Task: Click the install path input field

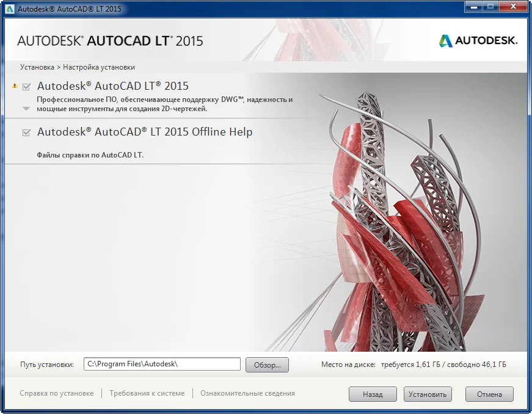Action: point(162,364)
